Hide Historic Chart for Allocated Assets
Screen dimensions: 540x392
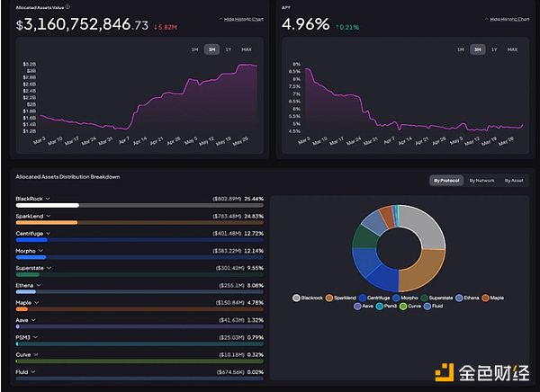click(241, 18)
